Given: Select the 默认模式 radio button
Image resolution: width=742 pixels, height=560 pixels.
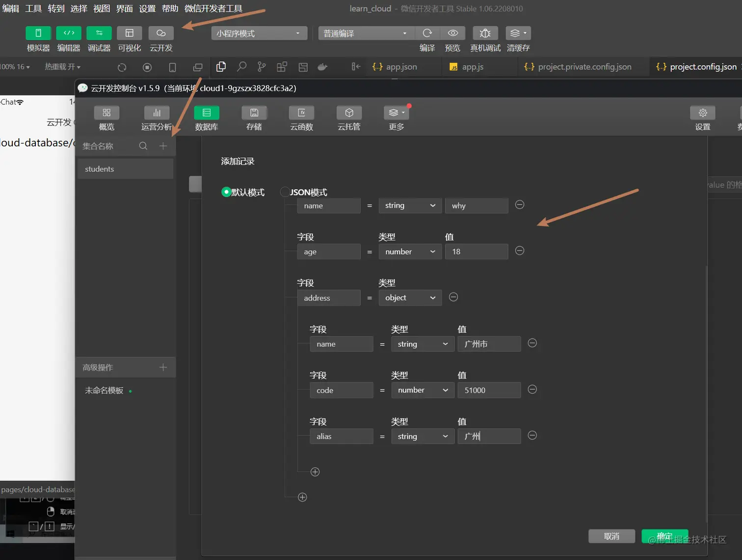Looking at the screenshot, I should tap(226, 192).
